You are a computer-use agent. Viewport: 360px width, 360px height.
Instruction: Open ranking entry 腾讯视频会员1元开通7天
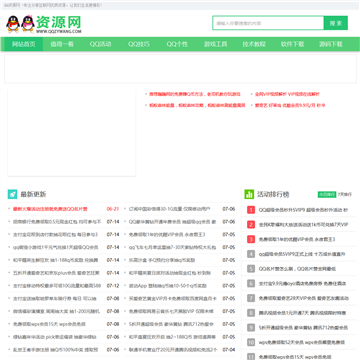(x=302, y=313)
